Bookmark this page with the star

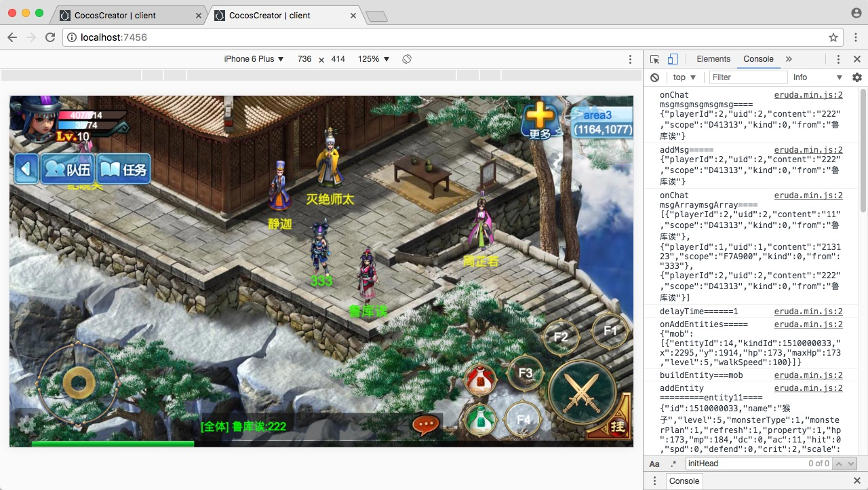coord(833,37)
